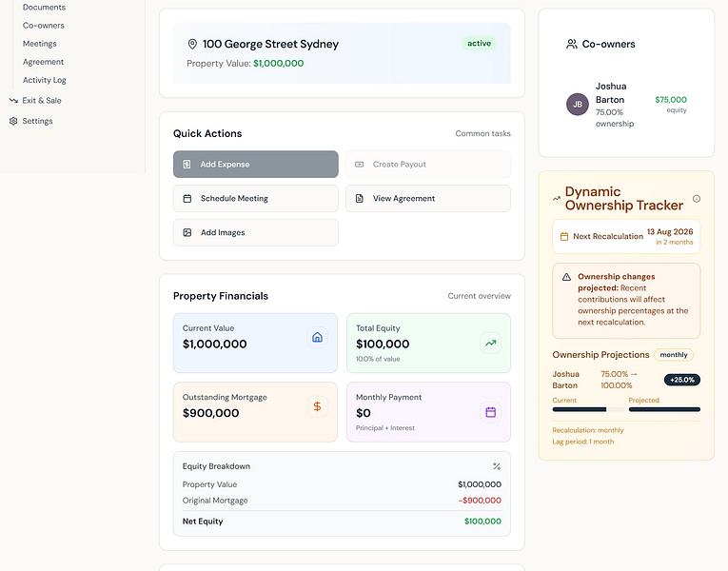Click the Common tasks label
This screenshot has height=571, width=728.
click(x=482, y=133)
